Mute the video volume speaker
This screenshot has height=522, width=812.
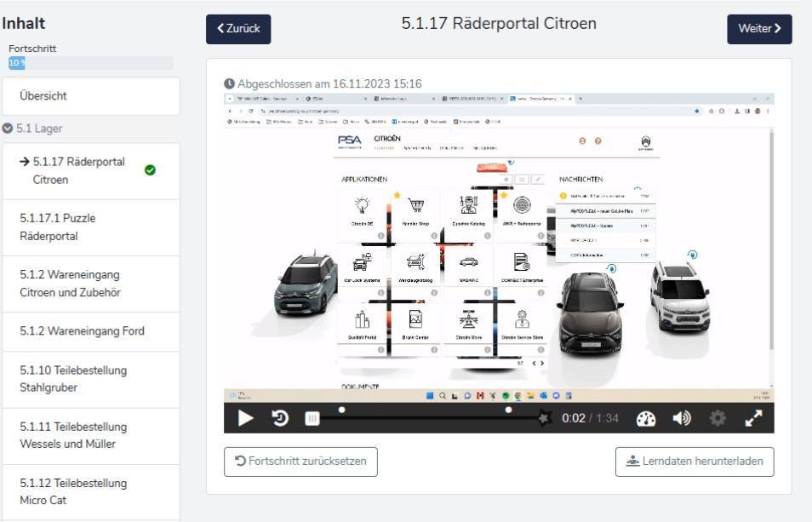point(682,418)
